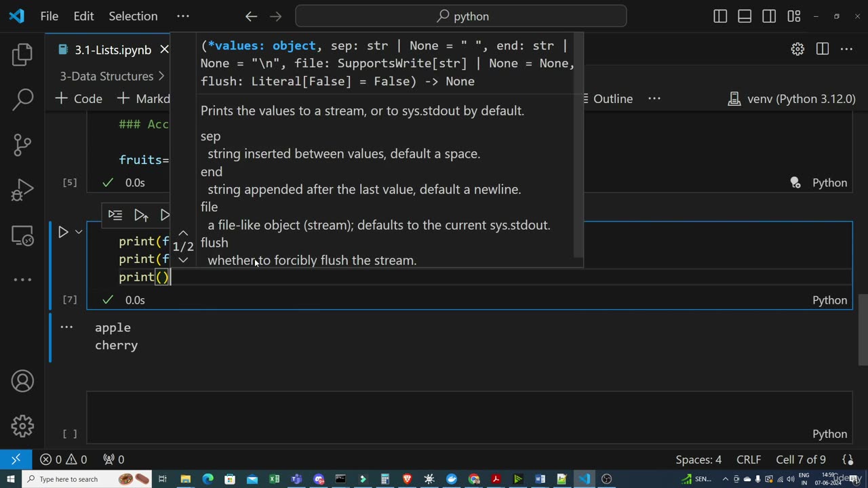Open the Selection menu
Image resolution: width=868 pixels, height=488 pixels.
tap(133, 16)
